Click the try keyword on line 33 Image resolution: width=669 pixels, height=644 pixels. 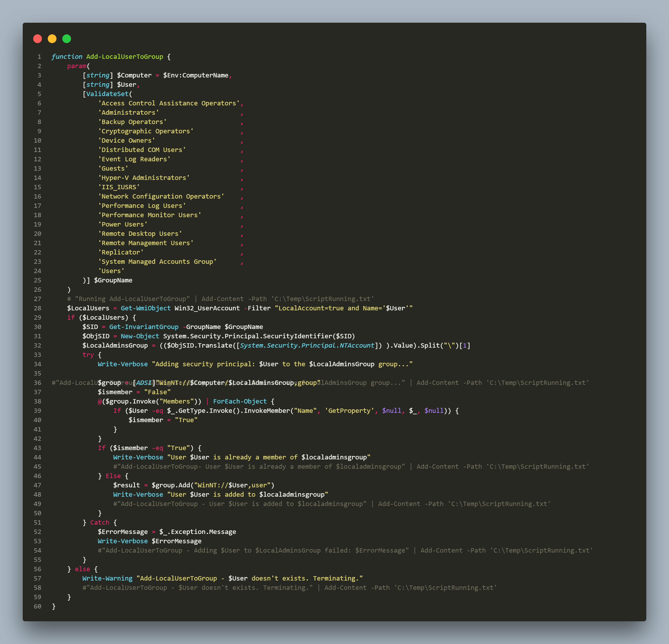tap(88, 355)
